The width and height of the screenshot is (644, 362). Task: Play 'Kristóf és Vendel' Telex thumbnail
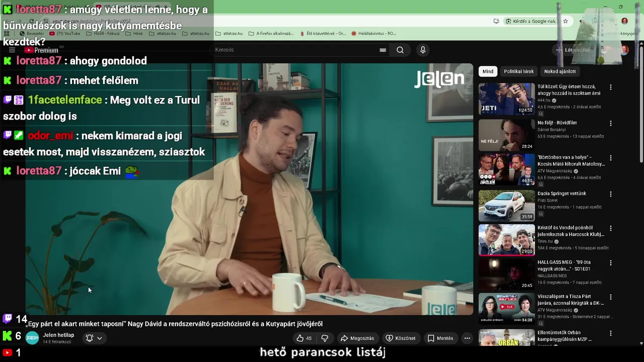point(507,240)
